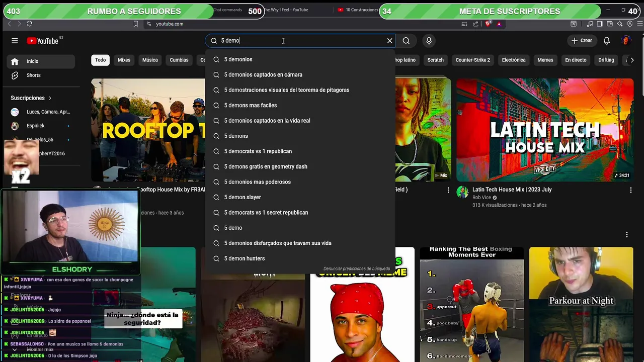Choose suggestion '5 demonios mas poderosos'

[300, 182]
